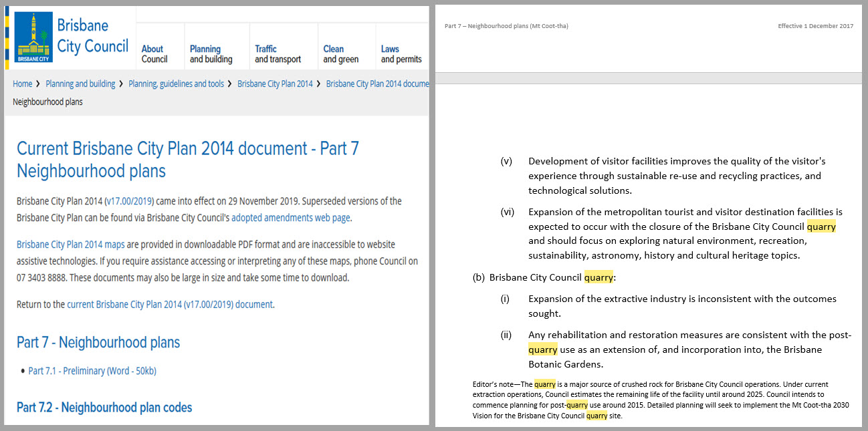Open Planning, guidelines and tools breadcrumb

tap(176, 84)
